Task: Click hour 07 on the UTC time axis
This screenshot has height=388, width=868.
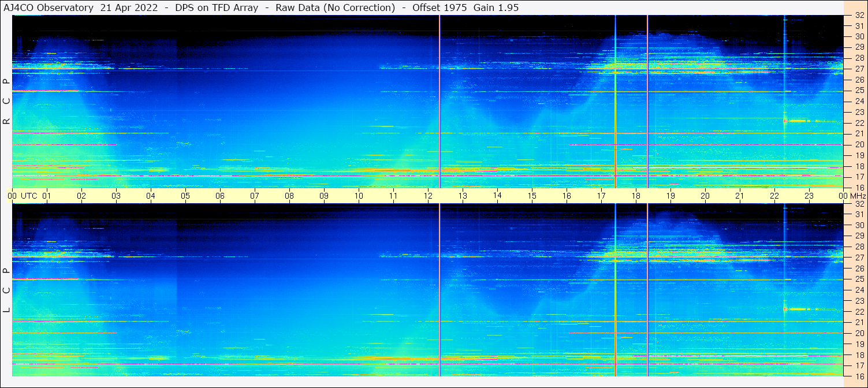Action: click(255, 196)
